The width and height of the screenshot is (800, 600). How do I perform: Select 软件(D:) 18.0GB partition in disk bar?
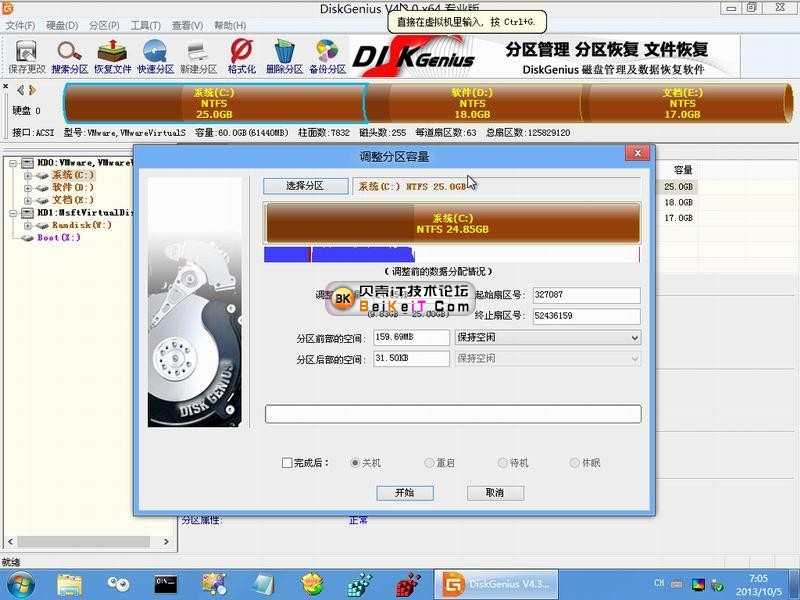tap(472, 104)
